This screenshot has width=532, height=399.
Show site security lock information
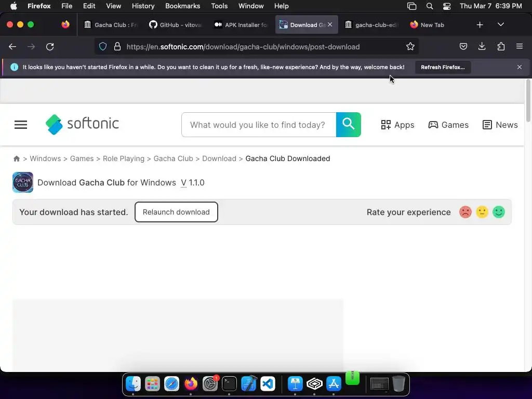click(117, 46)
